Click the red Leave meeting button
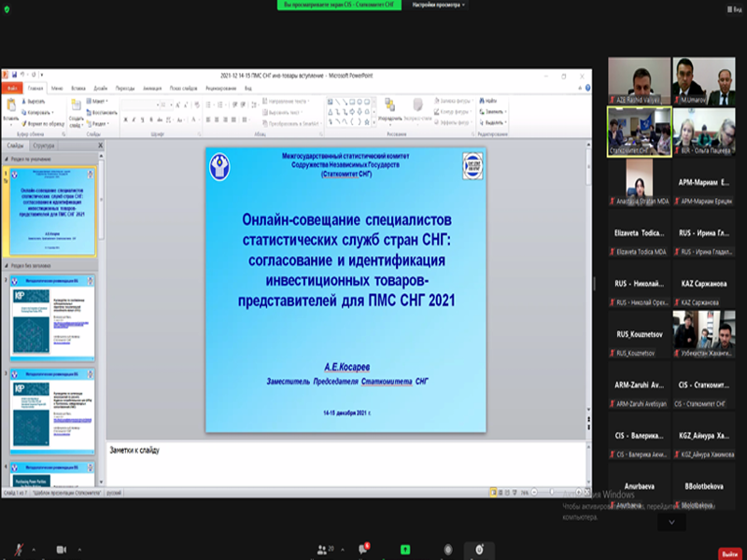 click(x=729, y=552)
